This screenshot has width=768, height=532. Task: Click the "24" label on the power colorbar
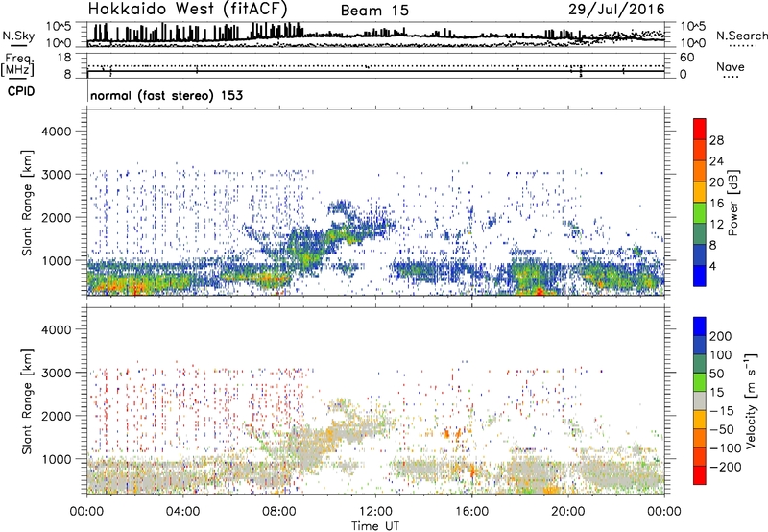click(716, 161)
